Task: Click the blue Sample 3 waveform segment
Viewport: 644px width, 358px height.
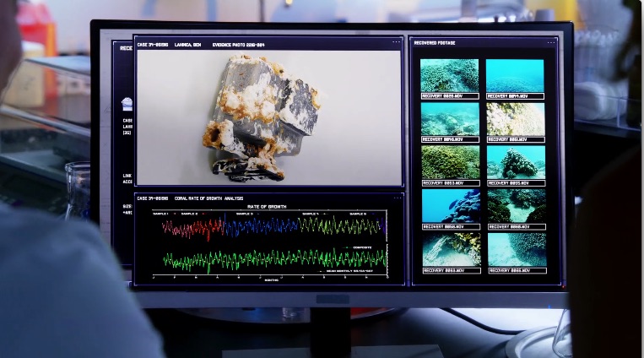Action: point(261,226)
